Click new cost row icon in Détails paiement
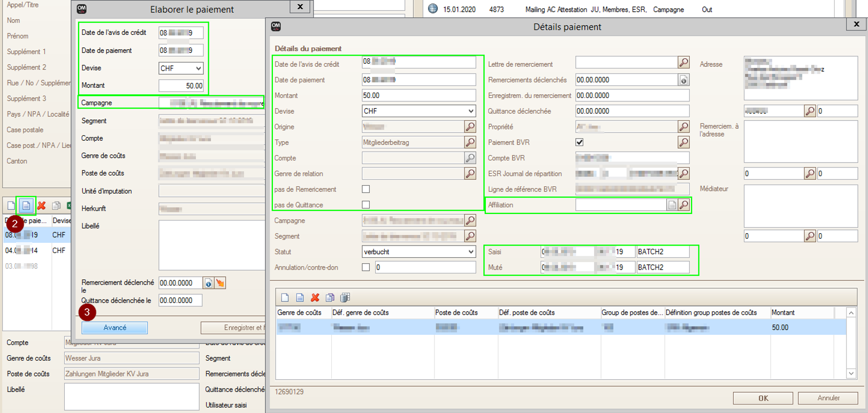The height and width of the screenshot is (413, 868). tap(285, 297)
